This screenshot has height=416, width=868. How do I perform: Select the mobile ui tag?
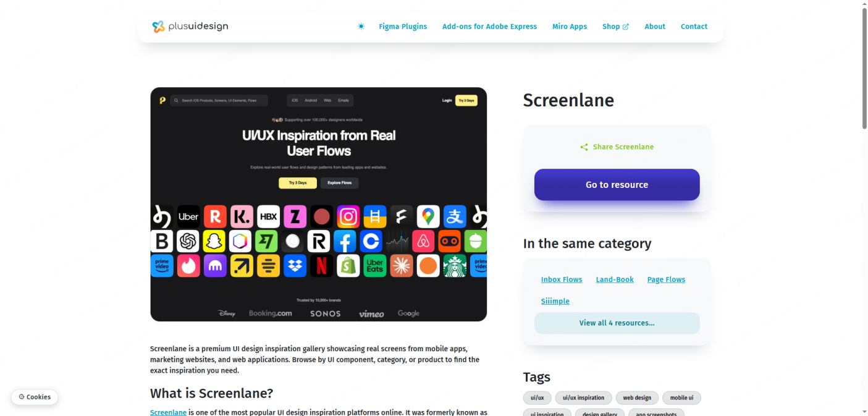click(x=681, y=398)
